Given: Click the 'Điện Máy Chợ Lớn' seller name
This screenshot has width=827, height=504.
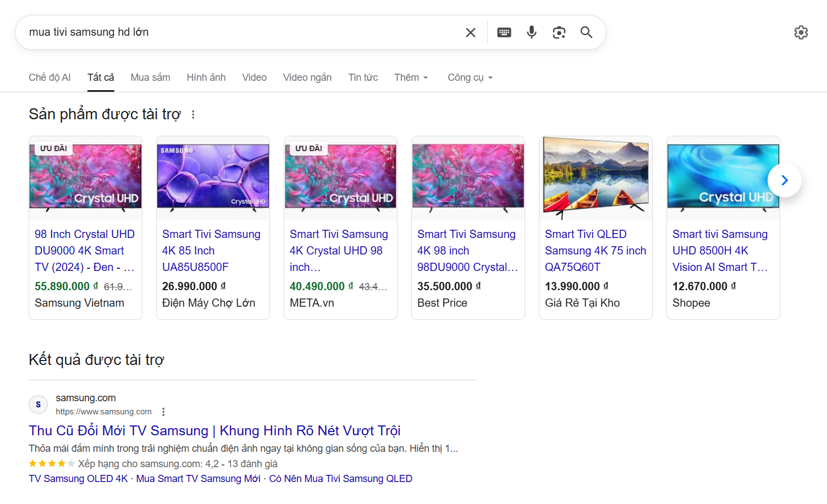Looking at the screenshot, I should click(x=209, y=303).
